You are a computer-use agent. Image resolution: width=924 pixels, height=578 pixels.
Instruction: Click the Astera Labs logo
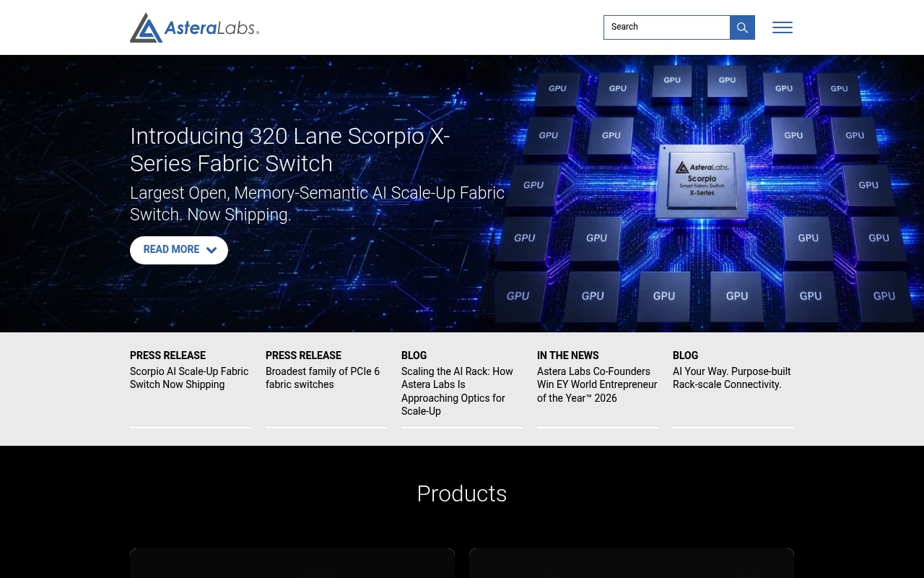click(x=194, y=27)
